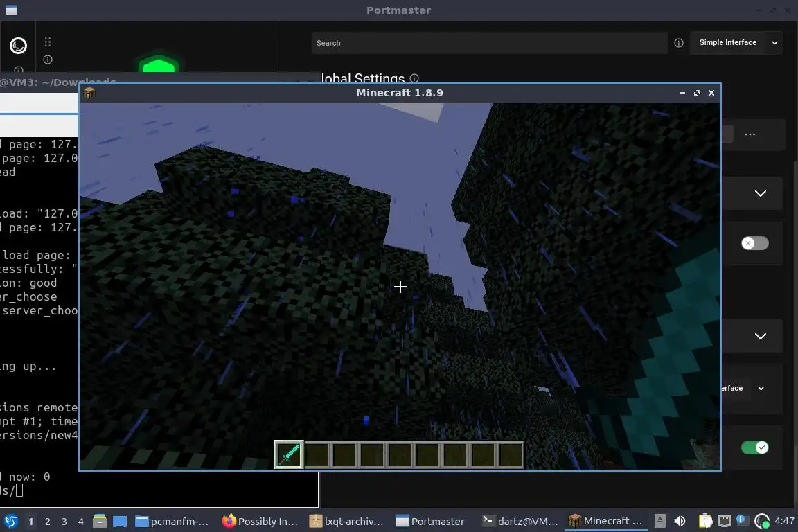Click the blue notification tray icon

coord(741,520)
